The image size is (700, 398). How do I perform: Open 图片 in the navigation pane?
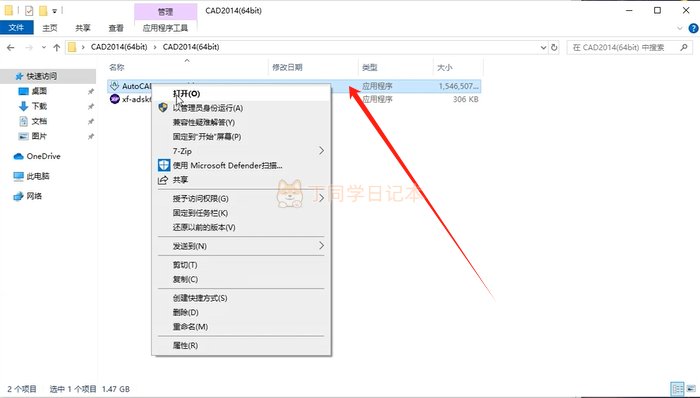coord(39,136)
